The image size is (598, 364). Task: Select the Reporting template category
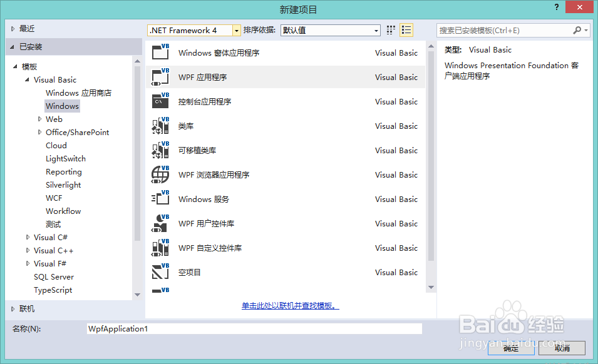pos(64,172)
